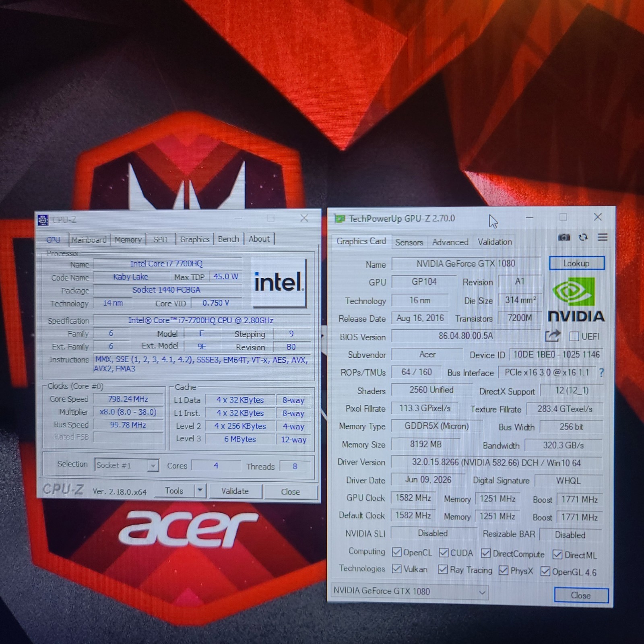Toggle the Vulkan checkbox
Screen dimensions: 644x644
point(396,568)
